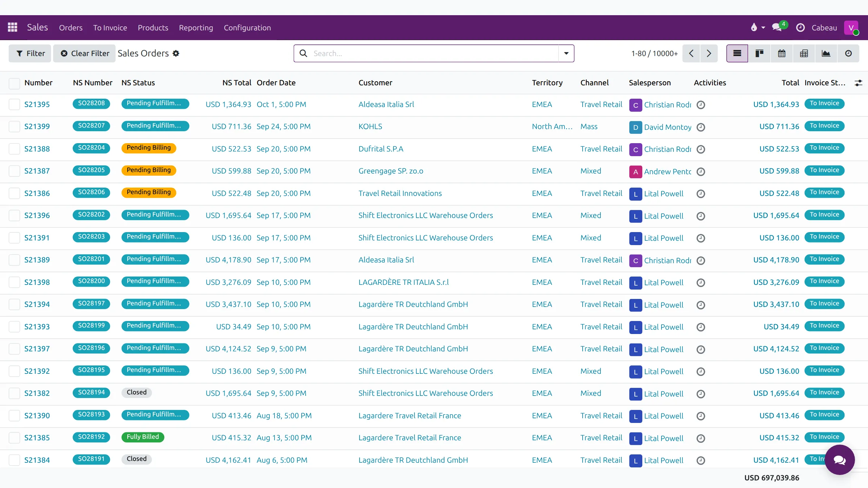
Task: Select checkbox for order S21388
Action: [14, 149]
